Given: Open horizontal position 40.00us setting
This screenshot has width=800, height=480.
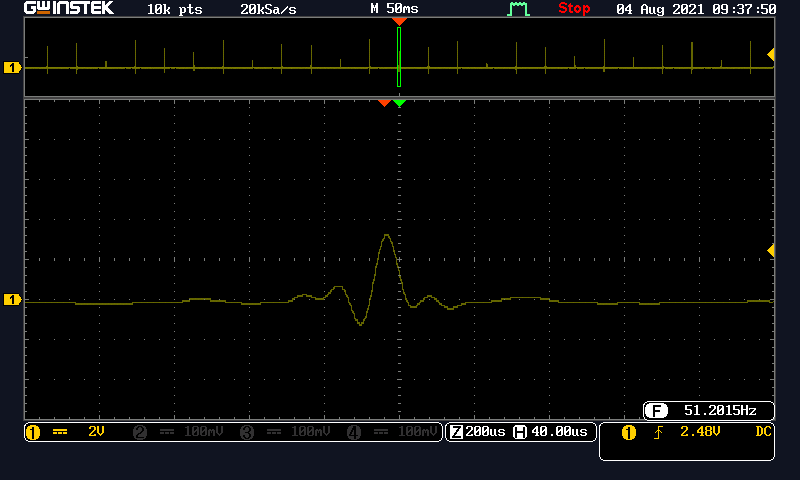Looking at the screenshot, I should [x=553, y=432].
